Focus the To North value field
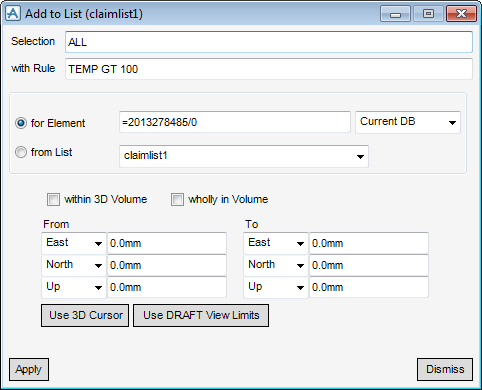 [x=369, y=265]
